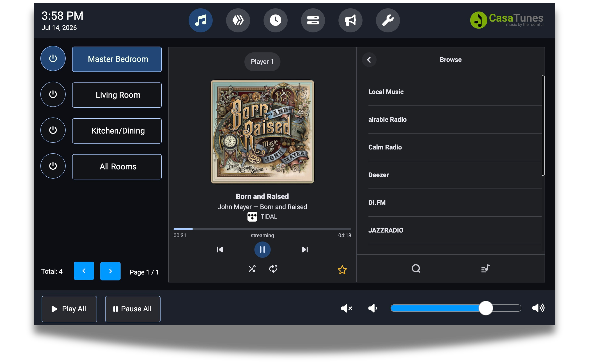
Task: Mute the volume
Action: click(346, 308)
